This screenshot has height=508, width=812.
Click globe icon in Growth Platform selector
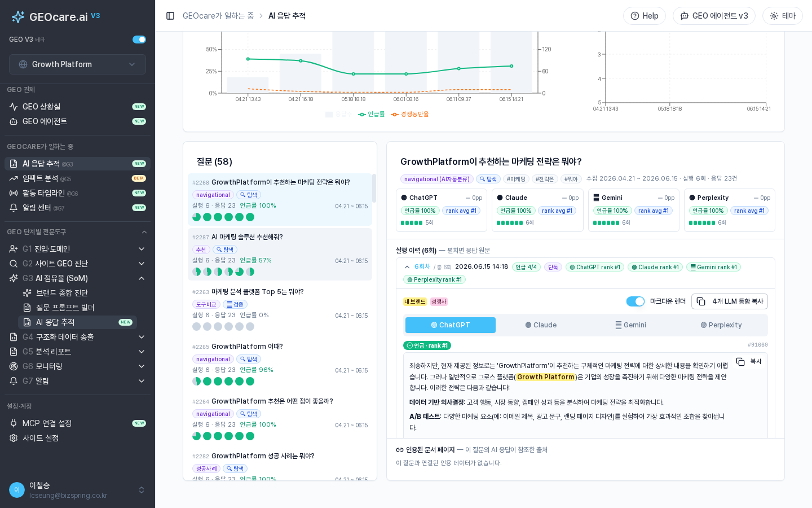coord(23,64)
